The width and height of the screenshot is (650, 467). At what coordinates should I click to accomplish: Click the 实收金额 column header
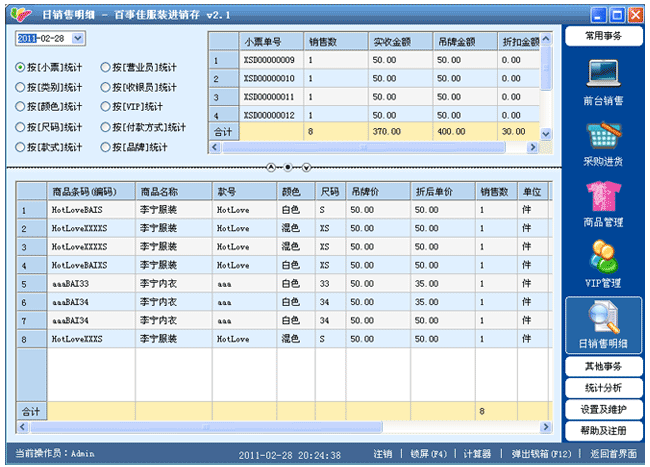pyautogui.click(x=400, y=41)
